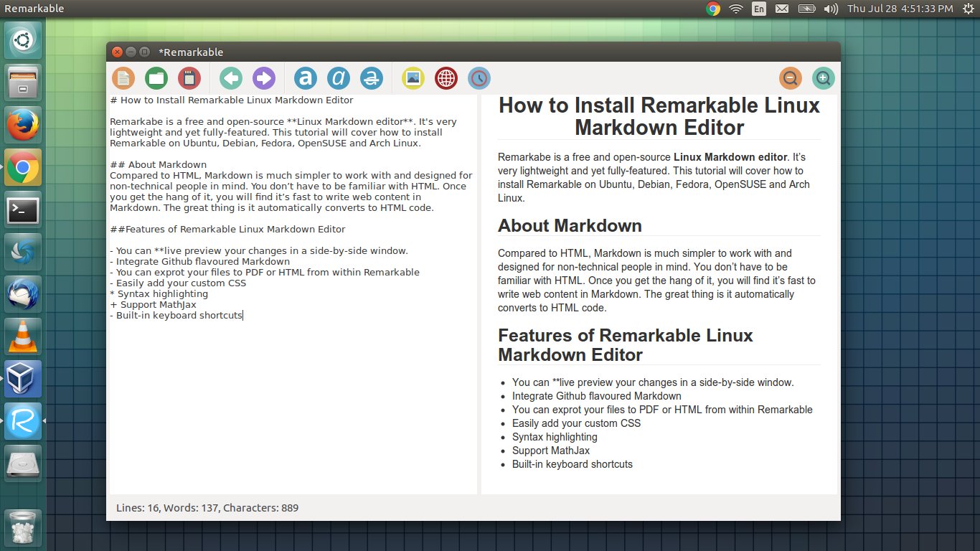Insert a link with the red globe icon
Viewport: 980px width, 551px height.
pos(446,77)
